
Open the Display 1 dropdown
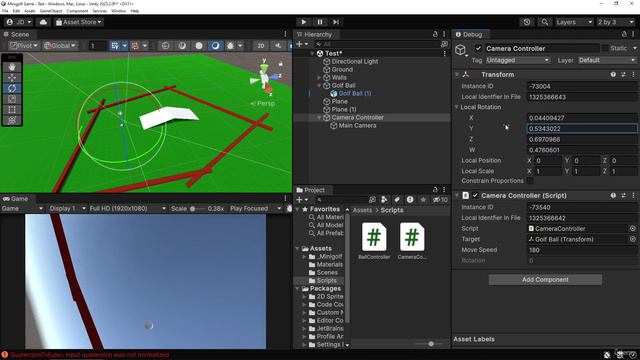(67, 209)
